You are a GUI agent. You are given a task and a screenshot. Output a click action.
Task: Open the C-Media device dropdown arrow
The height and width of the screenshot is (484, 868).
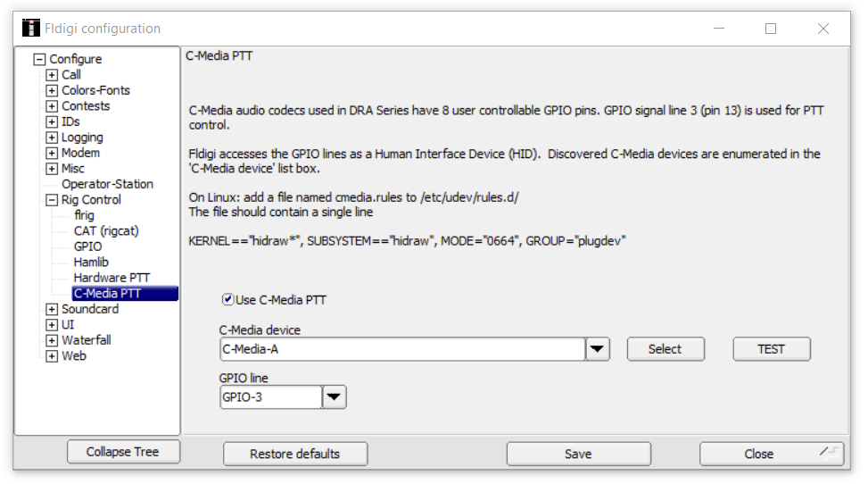598,349
